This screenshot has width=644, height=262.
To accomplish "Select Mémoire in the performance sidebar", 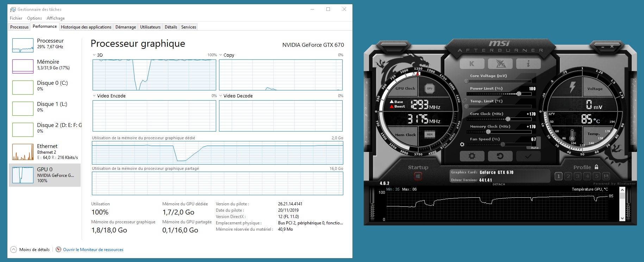I will [x=45, y=66].
